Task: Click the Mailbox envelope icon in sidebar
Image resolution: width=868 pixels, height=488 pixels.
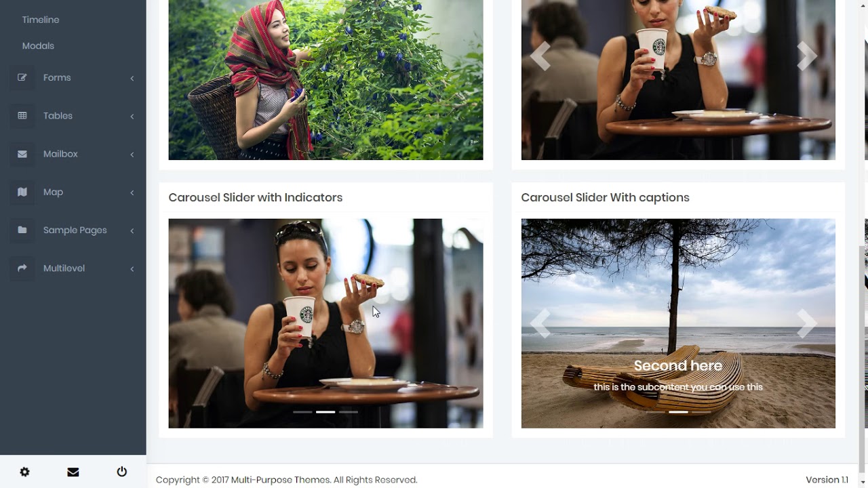Action: tap(22, 154)
